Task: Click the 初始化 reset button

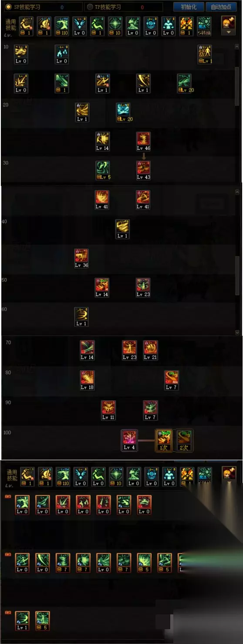Action: (x=189, y=7)
